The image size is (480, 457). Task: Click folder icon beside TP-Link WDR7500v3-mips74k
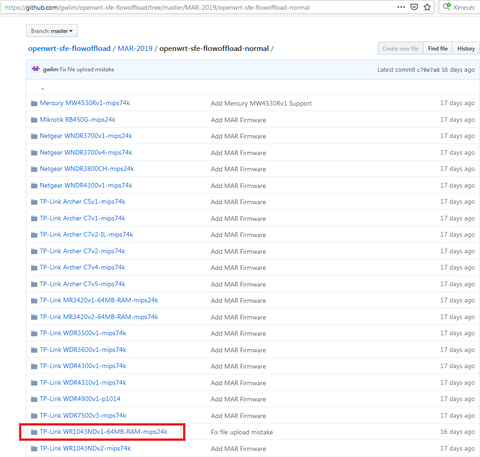(x=34, y=416)
